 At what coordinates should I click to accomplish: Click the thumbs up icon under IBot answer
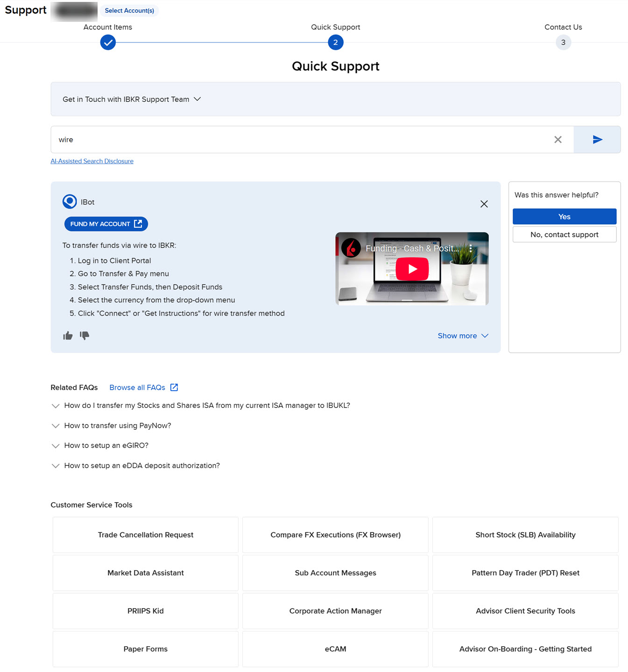point(68,336)
